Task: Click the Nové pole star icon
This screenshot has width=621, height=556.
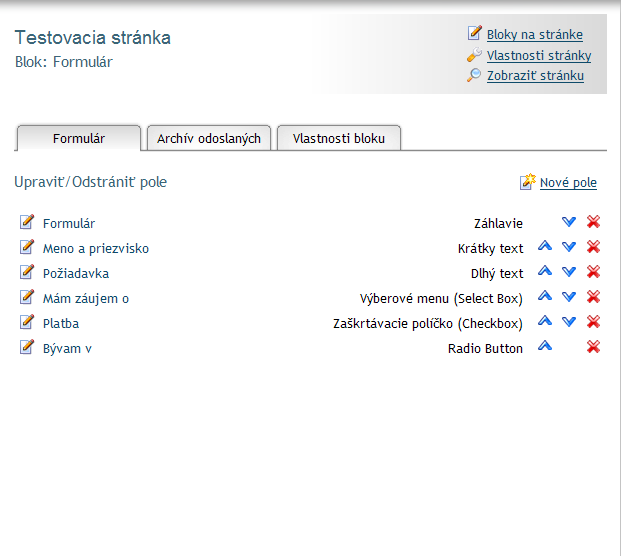Action: (528, 182)
